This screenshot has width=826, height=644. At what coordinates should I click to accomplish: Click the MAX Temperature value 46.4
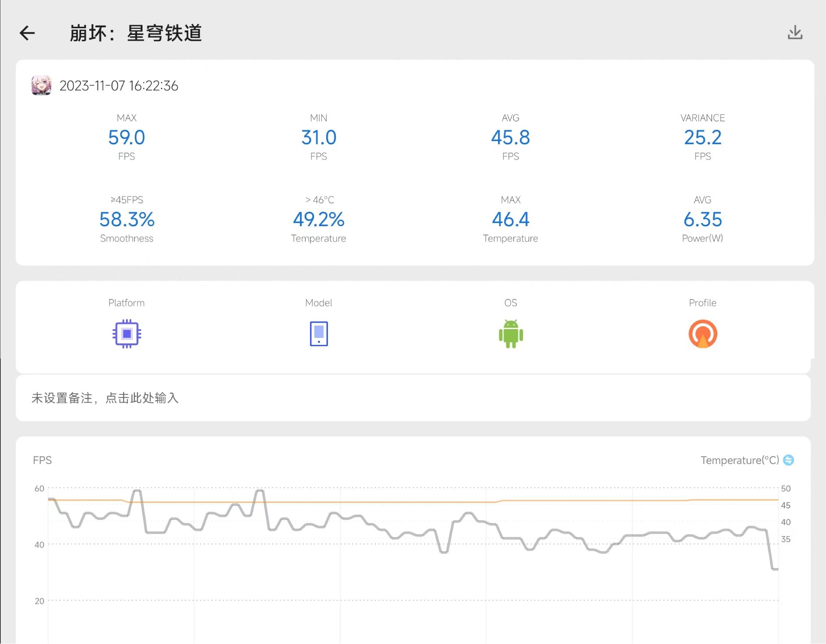click(x=510, y=219)
